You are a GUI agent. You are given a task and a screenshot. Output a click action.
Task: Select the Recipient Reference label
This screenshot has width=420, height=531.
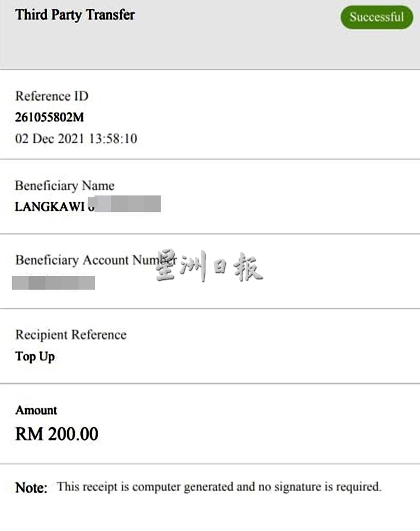click(x=71, y=335)
